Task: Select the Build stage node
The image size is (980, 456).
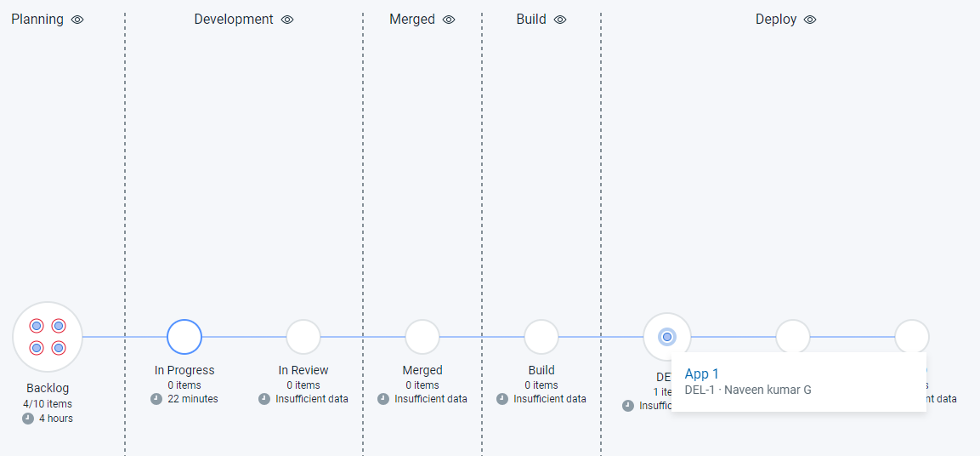Action: [541, 337]
